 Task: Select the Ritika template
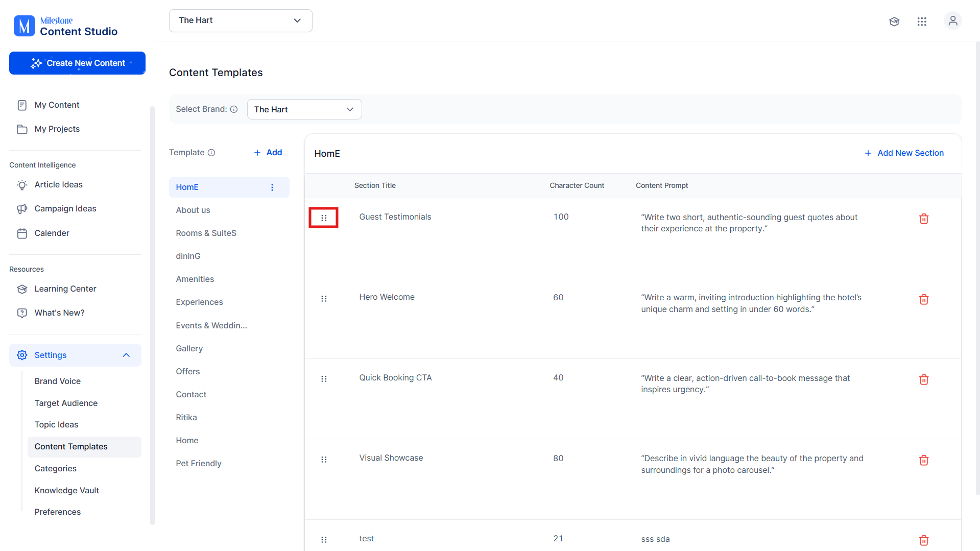(186, 418)
